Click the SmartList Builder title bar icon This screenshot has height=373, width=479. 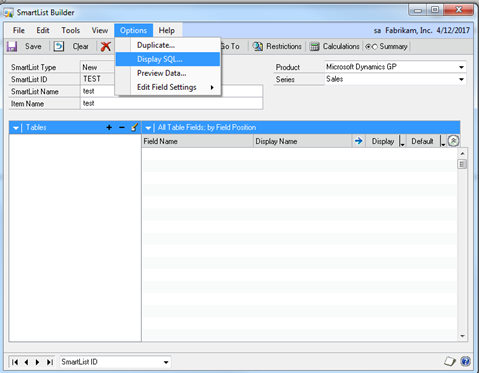click(x=9, y=13)
